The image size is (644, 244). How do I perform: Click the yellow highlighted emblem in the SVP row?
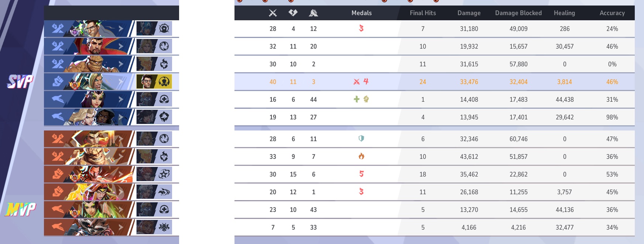164,81
